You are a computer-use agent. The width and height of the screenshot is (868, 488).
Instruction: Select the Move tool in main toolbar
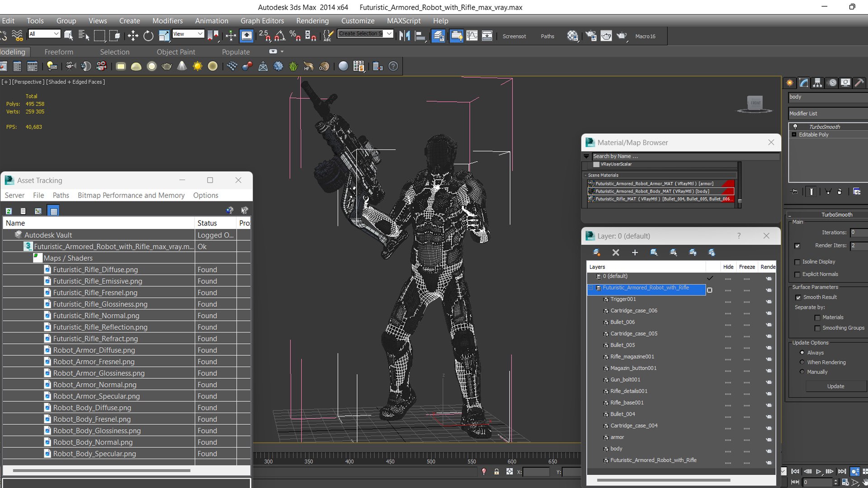point(133,36)
